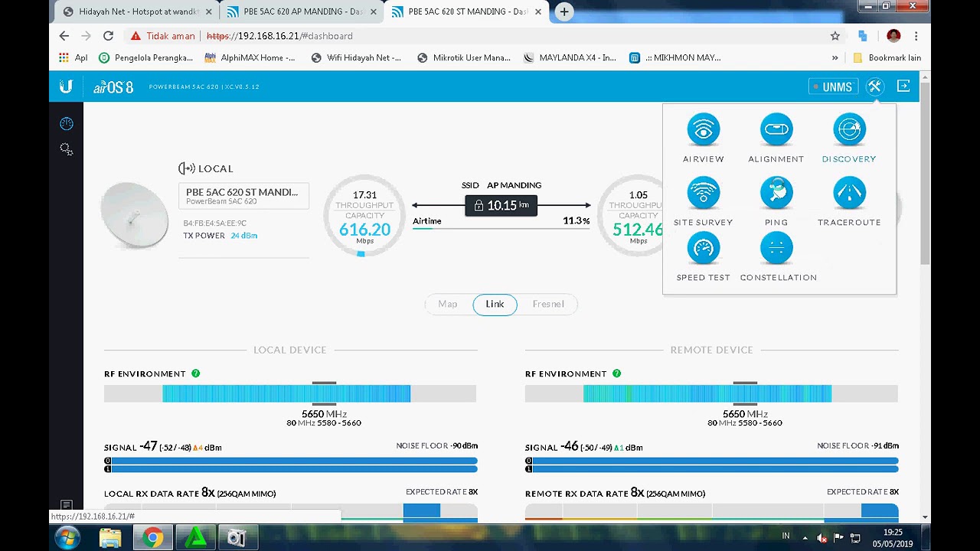Open the green triangle app in taskbar
Screen dimensions: 980x551
click(196, 538)
